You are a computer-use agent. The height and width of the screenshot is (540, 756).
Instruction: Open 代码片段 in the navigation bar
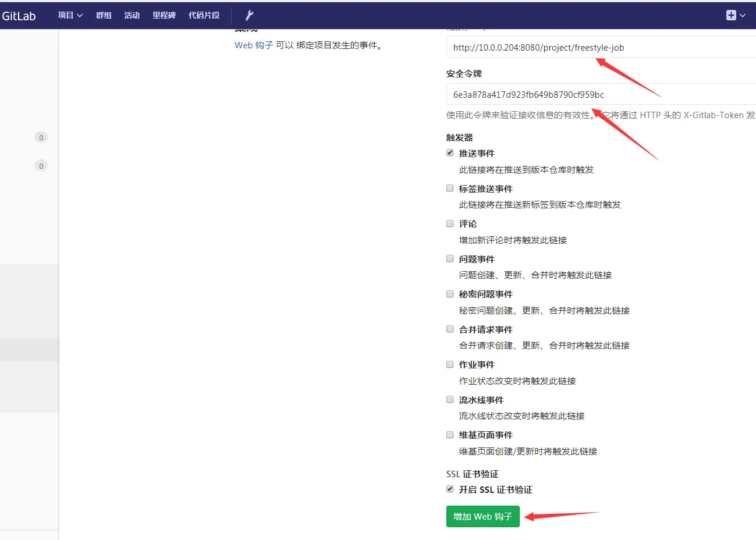204,15
